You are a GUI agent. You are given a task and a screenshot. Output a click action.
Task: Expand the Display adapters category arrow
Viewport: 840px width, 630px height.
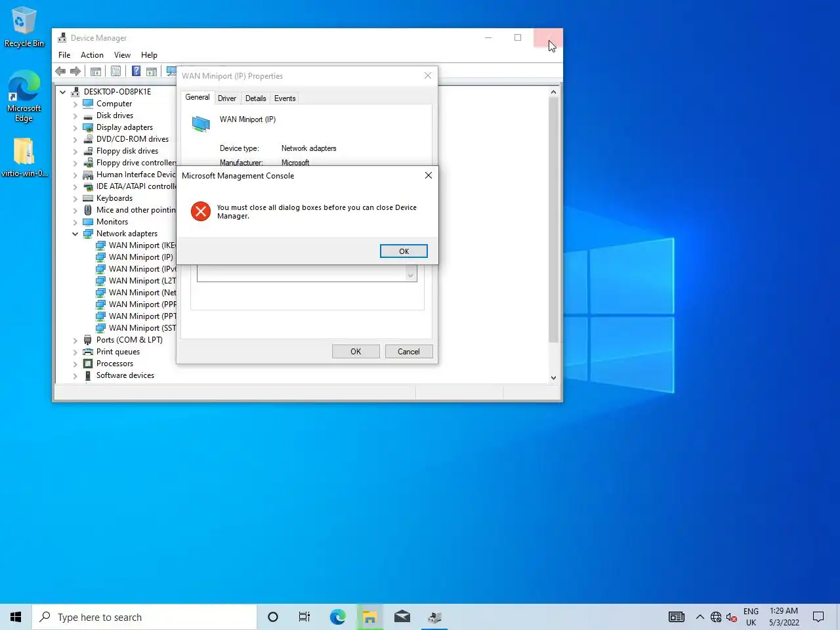75,127
